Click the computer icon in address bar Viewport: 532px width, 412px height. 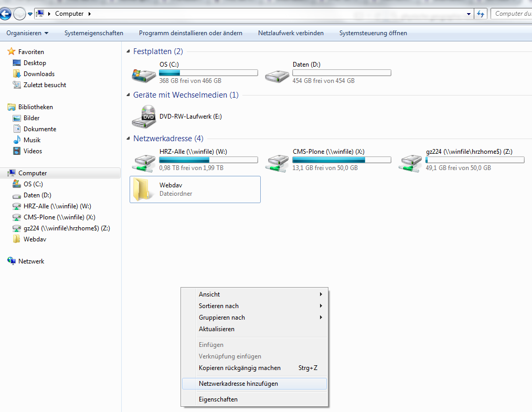point(40,14)
